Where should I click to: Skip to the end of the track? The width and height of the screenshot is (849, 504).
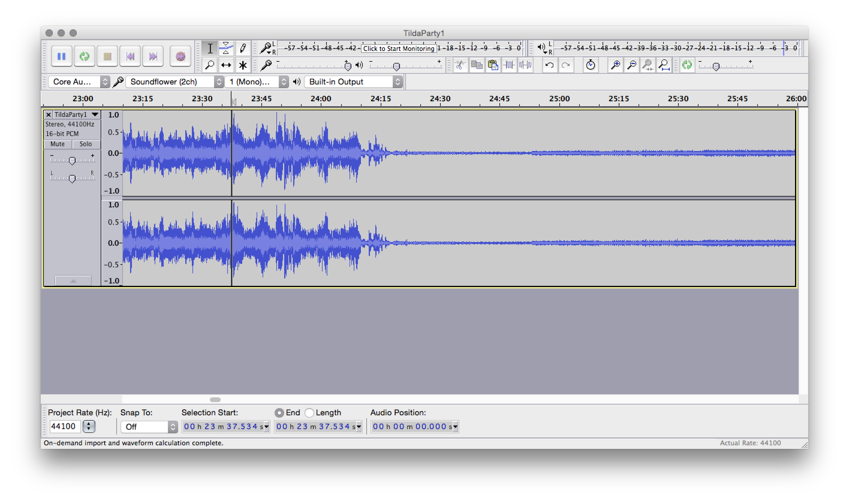point(153,56)
